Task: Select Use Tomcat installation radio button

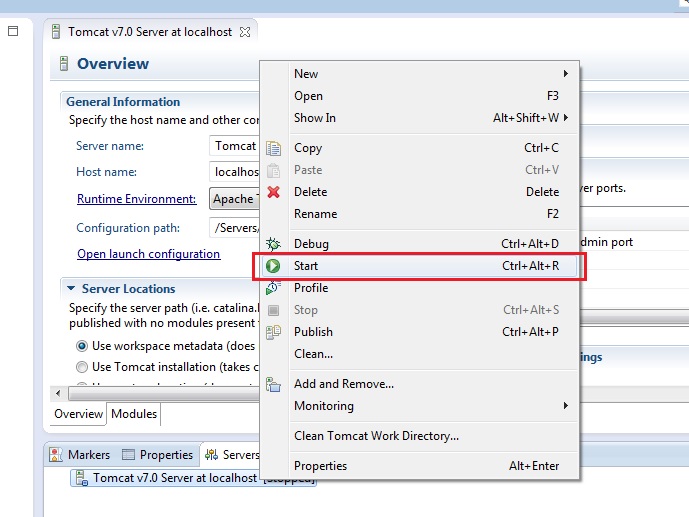Action: [x=82, y=367]
